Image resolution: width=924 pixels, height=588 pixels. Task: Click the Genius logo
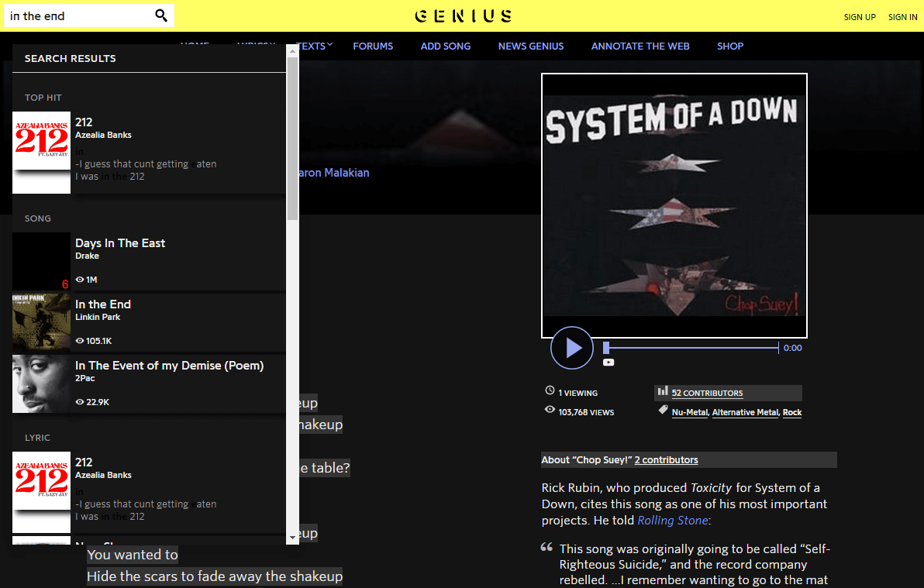tap(464, 16)
